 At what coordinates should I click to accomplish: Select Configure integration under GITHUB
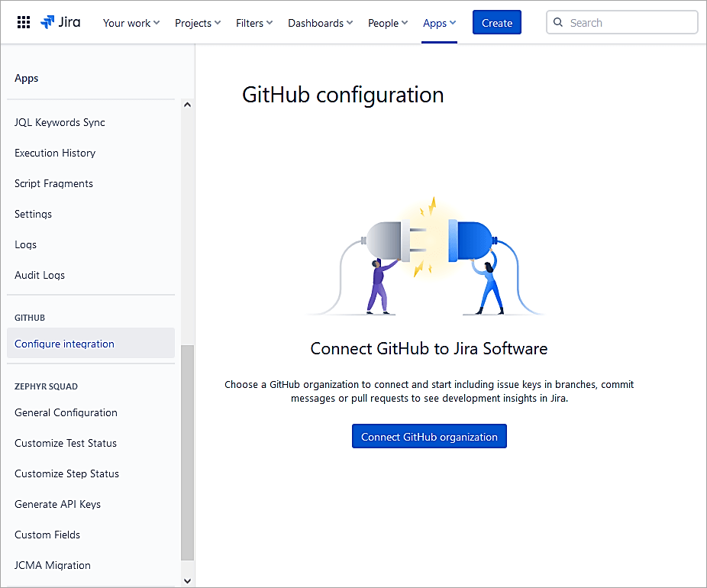point(64,344)
